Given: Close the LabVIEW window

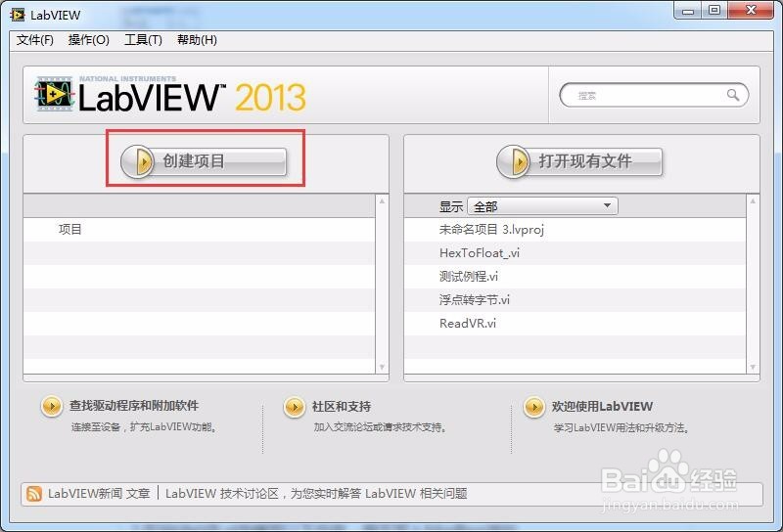Looking at the screenshot, I should 751,11.
